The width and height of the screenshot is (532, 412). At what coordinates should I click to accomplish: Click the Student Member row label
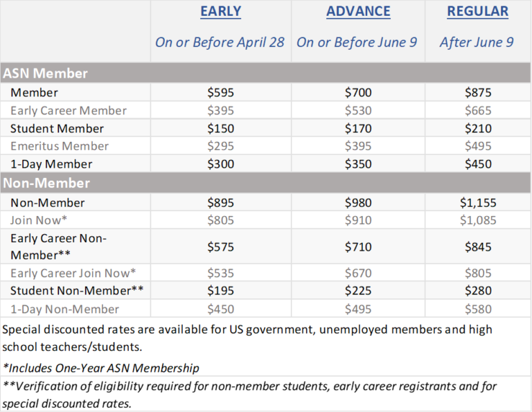[x=57, y=129]
